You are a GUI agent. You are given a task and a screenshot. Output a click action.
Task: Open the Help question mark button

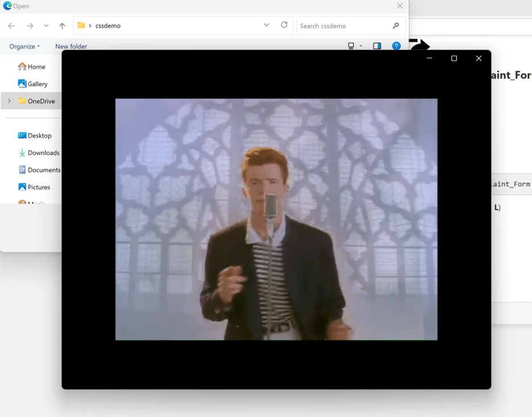coord(396,46)
